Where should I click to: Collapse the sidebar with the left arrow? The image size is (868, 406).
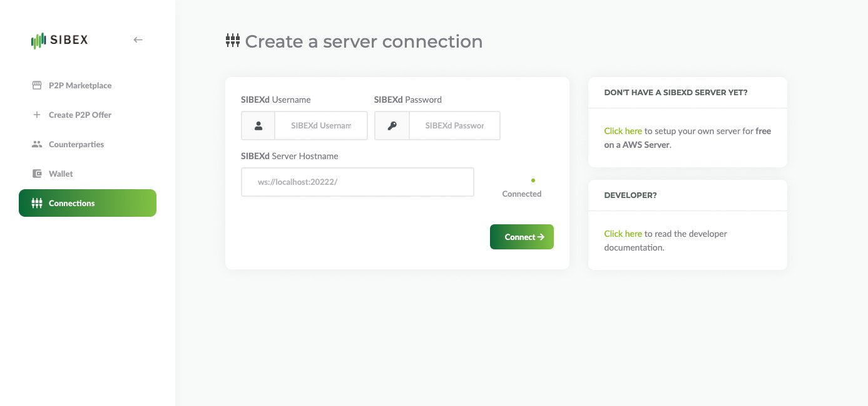138,40
